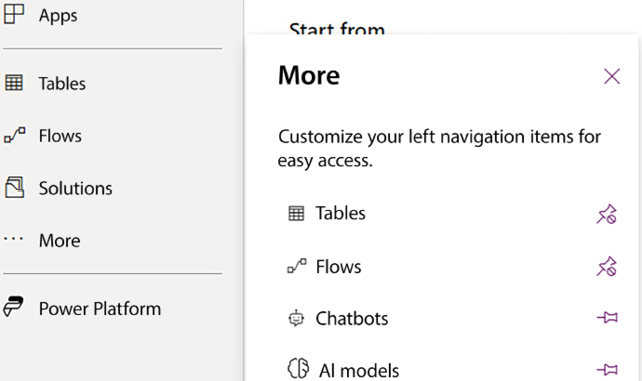Click the Apps icon in sidebar
Screen dimensions: 642x381
(14, 14)
